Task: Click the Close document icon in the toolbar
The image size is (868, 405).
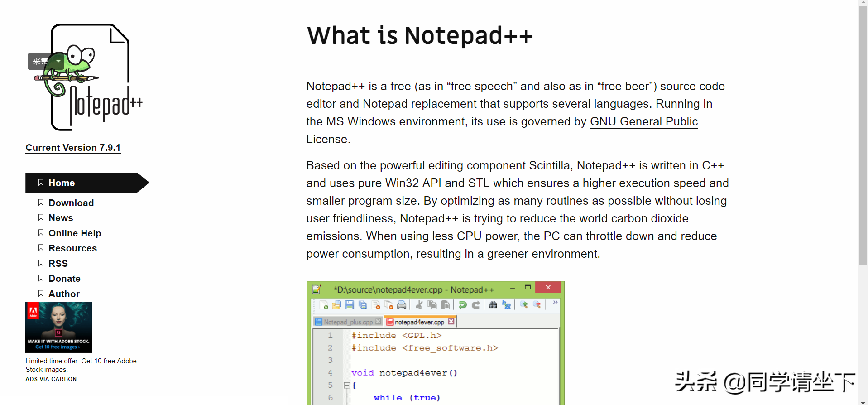Action: (376, 305)
